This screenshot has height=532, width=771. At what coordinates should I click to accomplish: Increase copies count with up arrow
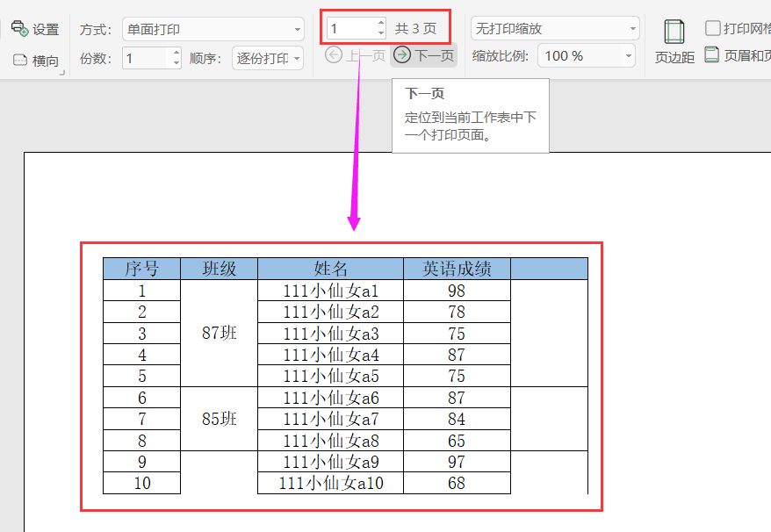[177, 52]
